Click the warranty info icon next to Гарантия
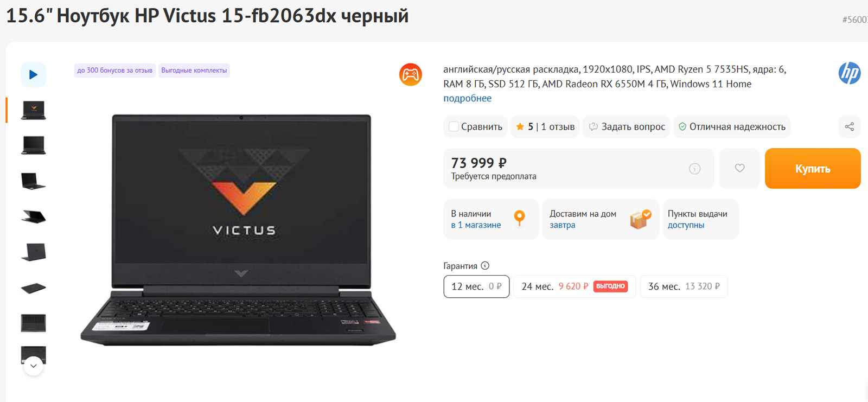Screen dimensions: 868x402 pyautogui.click(x=485, y=265)
